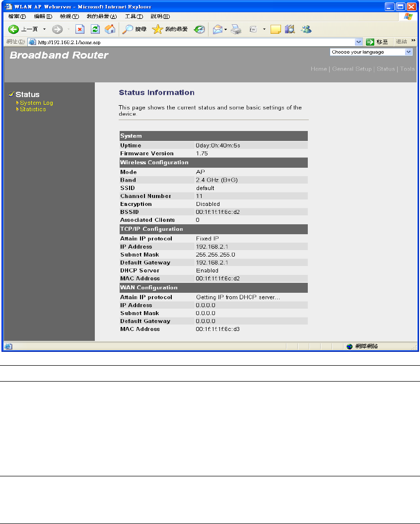This screenshot has height=524, width=420.
Task: Click the Broadband Router title
Action: pyautogui.click(x=59, y=55)
